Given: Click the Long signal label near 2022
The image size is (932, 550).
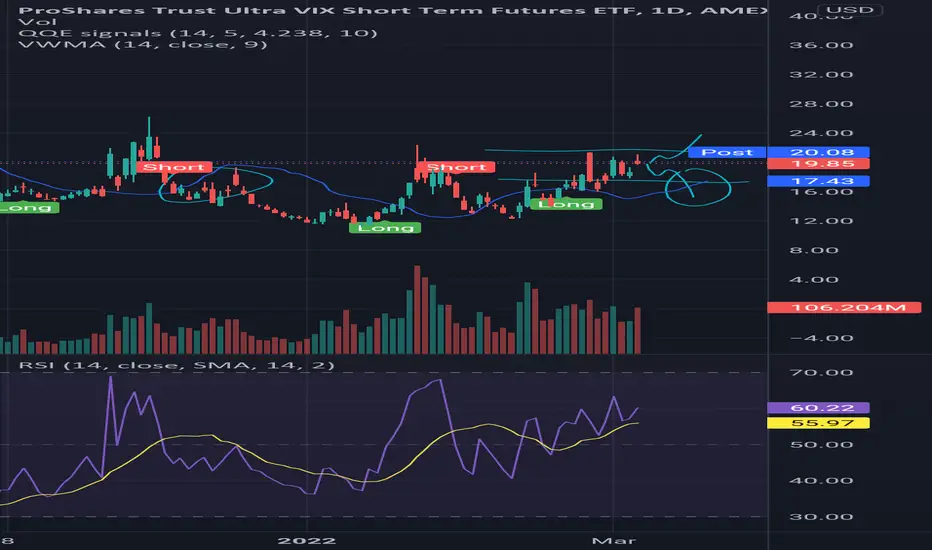Looking at the screenshot, I should coord(385,228).
